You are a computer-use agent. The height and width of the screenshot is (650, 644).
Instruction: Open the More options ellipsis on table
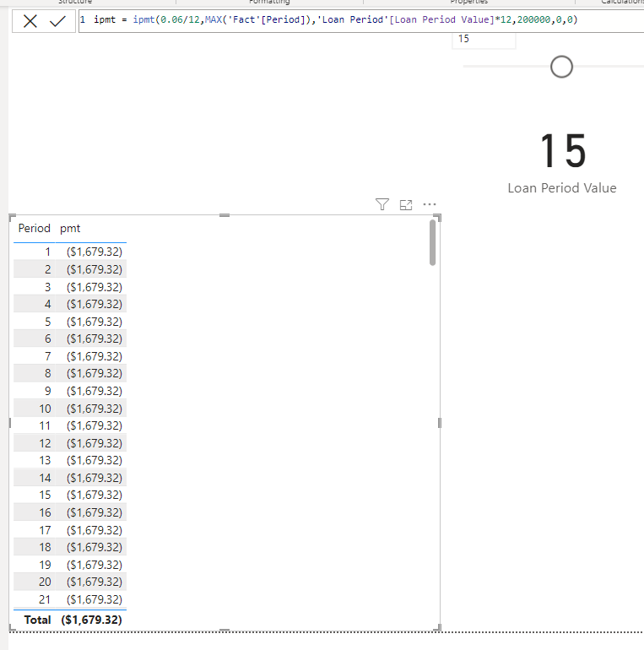click(430, 204)
